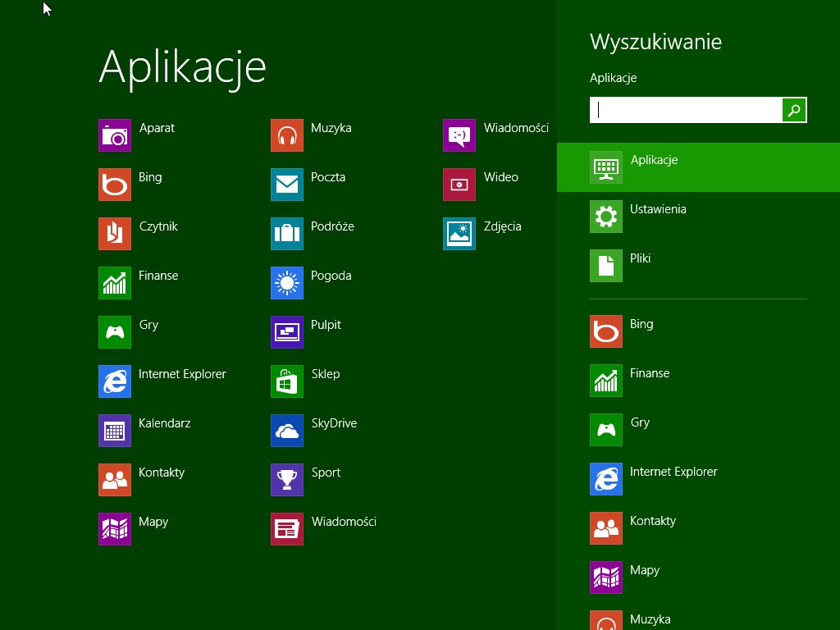
Task: Launch the Mapy icon in Aplikacje list
Action: coord(115,529)
